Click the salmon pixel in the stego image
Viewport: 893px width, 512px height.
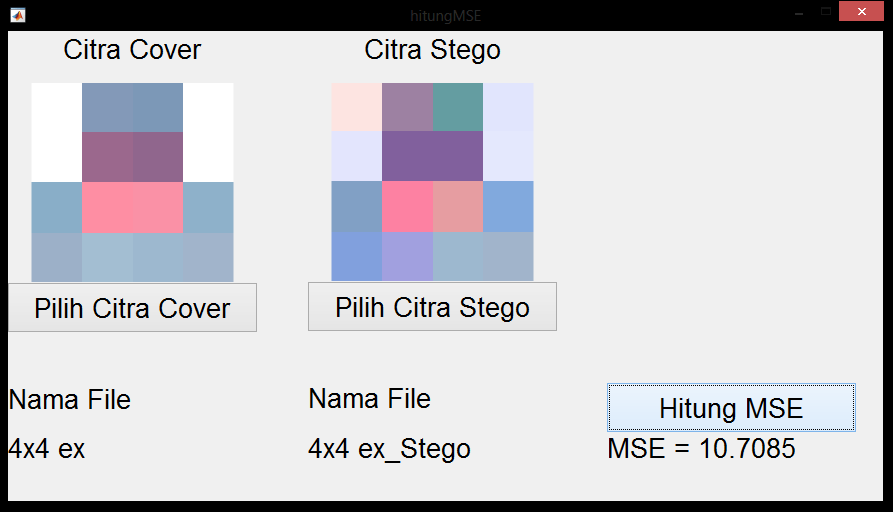[x=458, y=206]
